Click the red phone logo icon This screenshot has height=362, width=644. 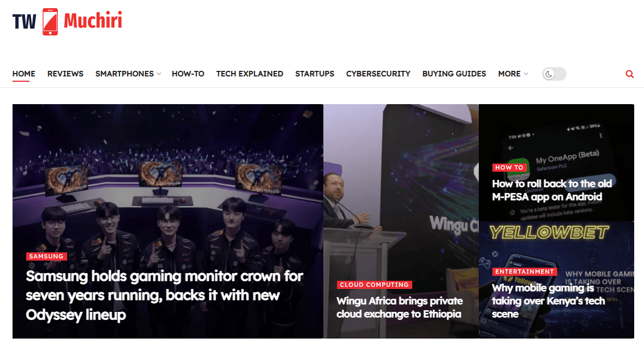pos(50,22)
